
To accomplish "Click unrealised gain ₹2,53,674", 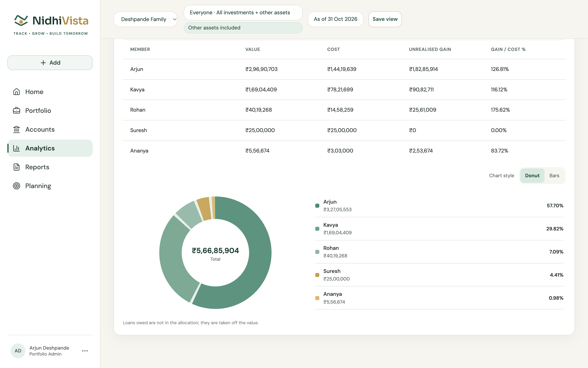I will coord(421,151).
